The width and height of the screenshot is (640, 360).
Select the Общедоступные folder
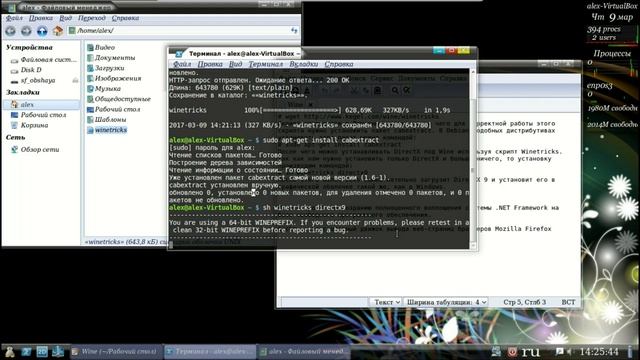coord(119,99)
